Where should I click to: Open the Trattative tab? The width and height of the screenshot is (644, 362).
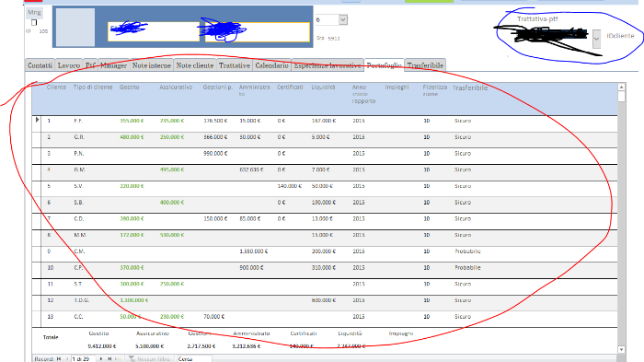pos(234,65)
